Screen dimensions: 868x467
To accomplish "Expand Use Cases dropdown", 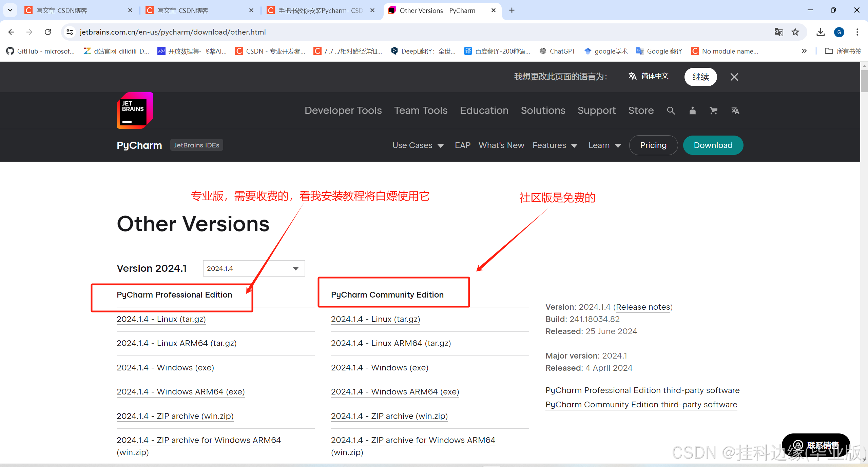I will coord(418,145).
